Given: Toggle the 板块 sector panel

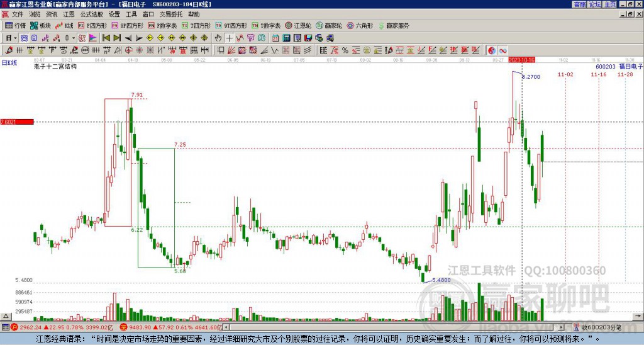Looking at the screenshot, I should pyautogui.click(x=42, y=26).
